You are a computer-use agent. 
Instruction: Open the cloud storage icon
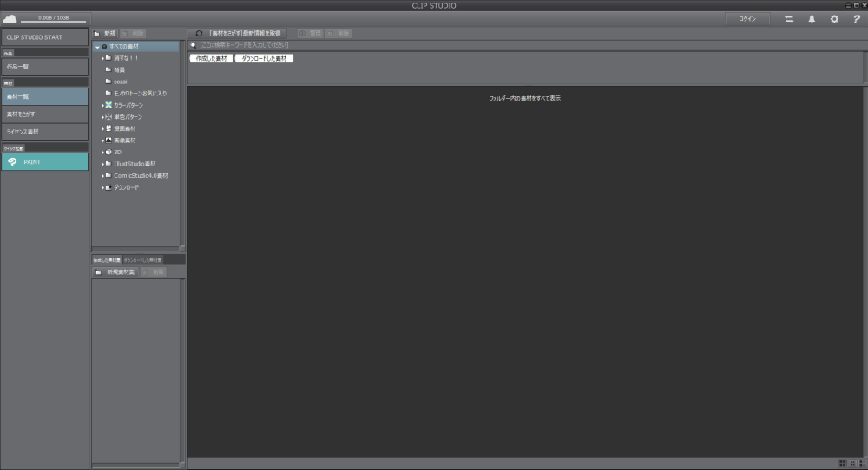click(10, 19)
